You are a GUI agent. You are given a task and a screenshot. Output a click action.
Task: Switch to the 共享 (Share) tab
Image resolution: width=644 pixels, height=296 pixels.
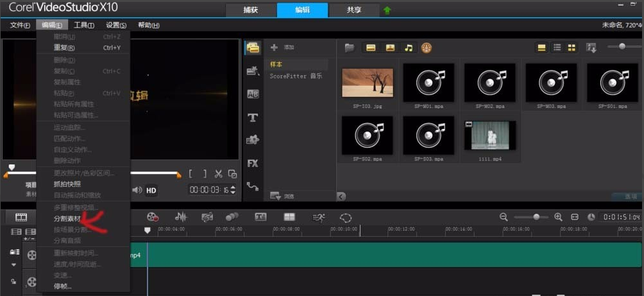tap(354, 10)
